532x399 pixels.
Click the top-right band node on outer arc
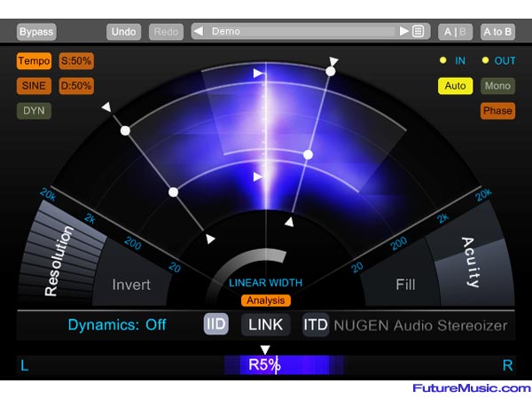tap(331, 72)
